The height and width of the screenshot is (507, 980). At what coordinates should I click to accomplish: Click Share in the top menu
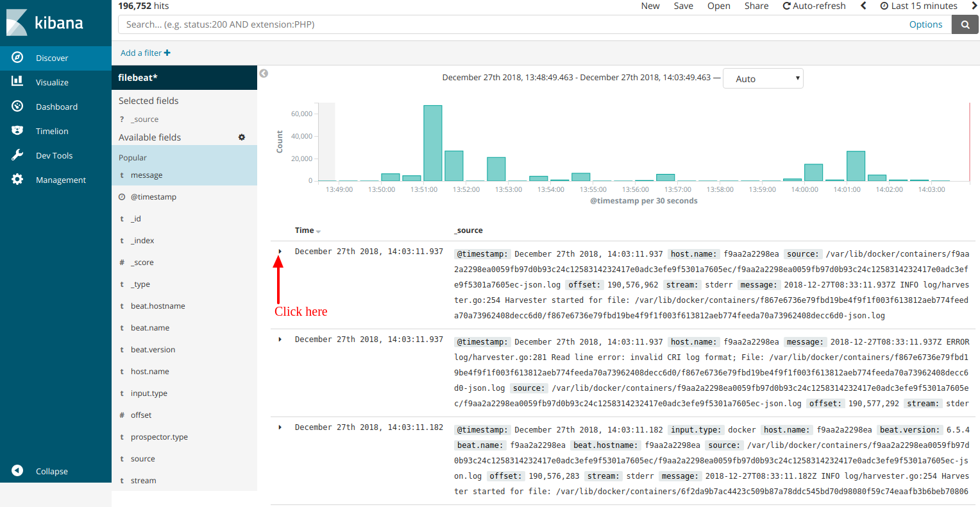pyautogui.click(x=756, y=6)
